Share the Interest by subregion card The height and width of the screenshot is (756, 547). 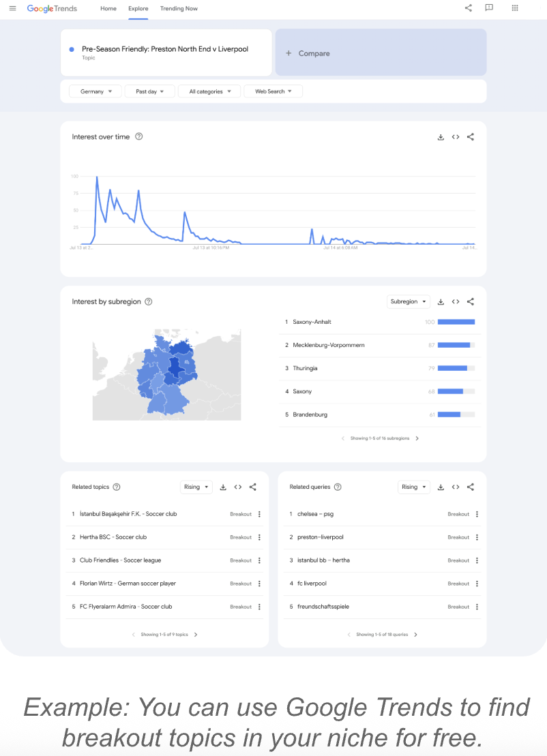tap(471, 301)
